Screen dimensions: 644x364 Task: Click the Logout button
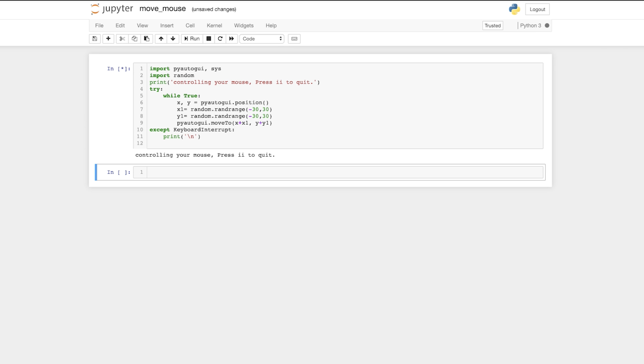(537, 9)
